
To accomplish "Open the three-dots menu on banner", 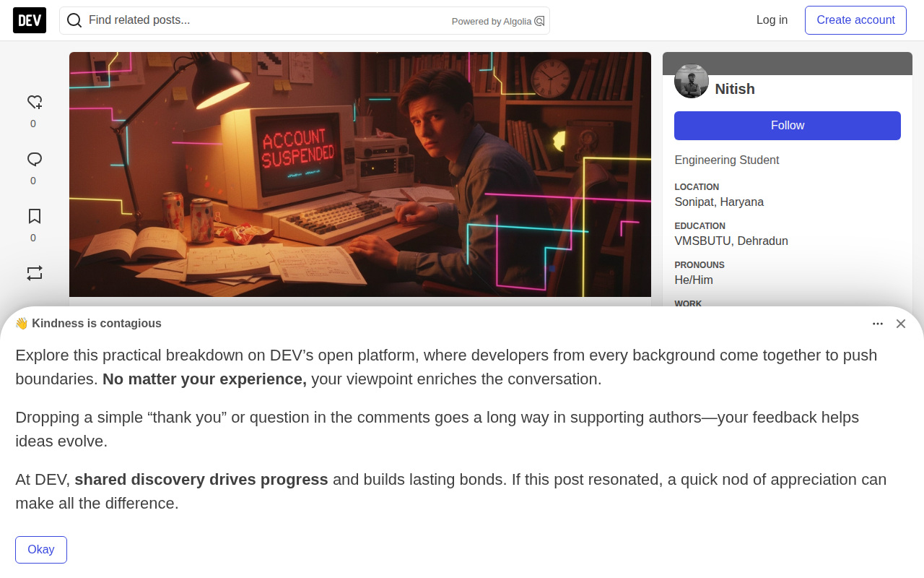I will coord(877,324).
